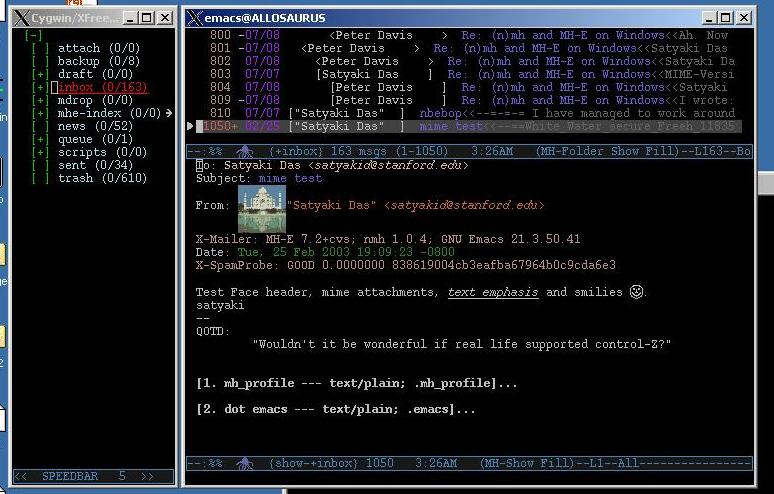This screenshot has width=774, height=494.
Task: Click the arrow cursor marker beside message 1050
Action: (x=190, y=126)
